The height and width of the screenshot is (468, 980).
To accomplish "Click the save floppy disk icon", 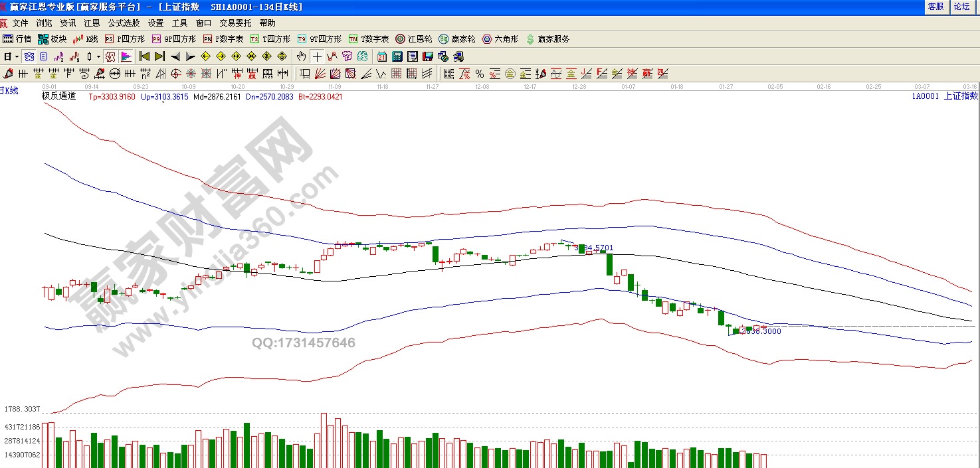I will click(427, 56).
